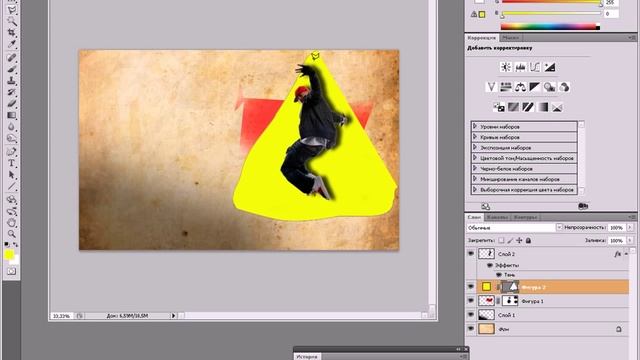
Task: Toggle lock transparent pixels
Action: point(501,240)
